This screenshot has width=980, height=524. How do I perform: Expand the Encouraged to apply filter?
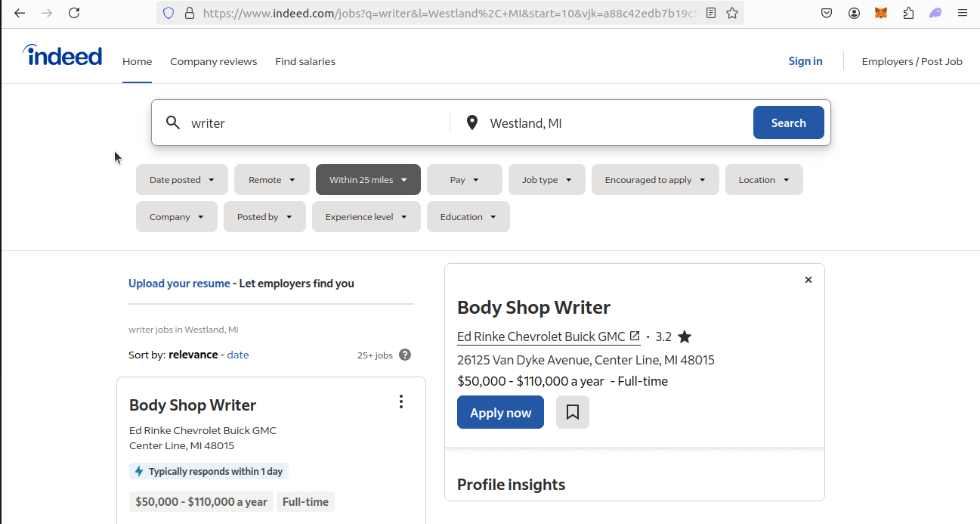655,180
